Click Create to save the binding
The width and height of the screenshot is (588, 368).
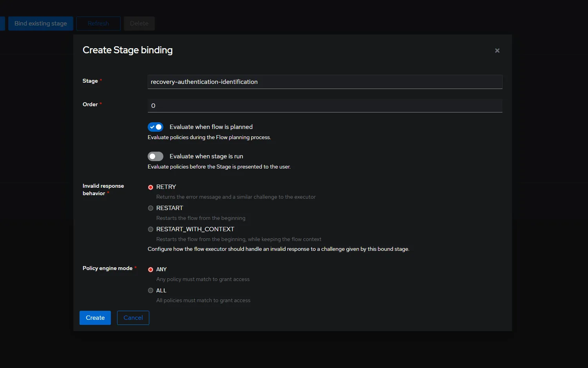pyautogui.click(x=95, y=318)
